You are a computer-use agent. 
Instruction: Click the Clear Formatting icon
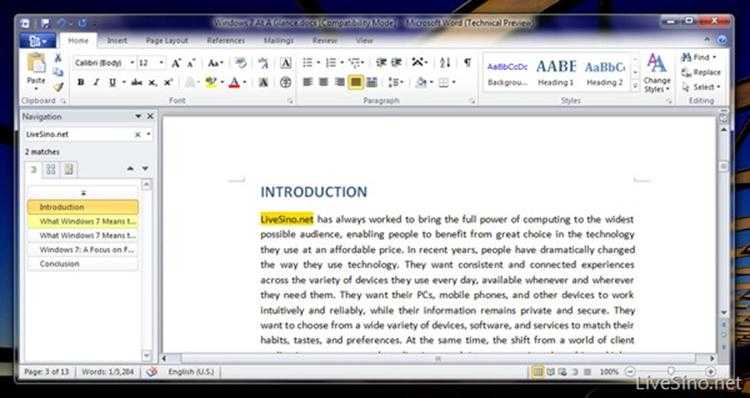[241, 63]
